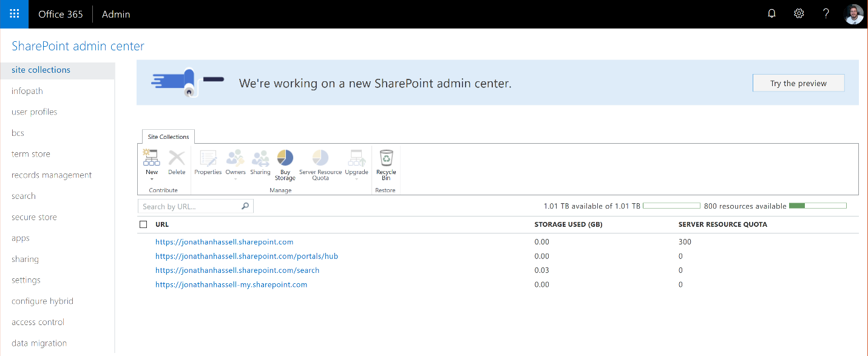Open the /search site collection link
The width and height of the screenshot is (868, 356).
237,270
